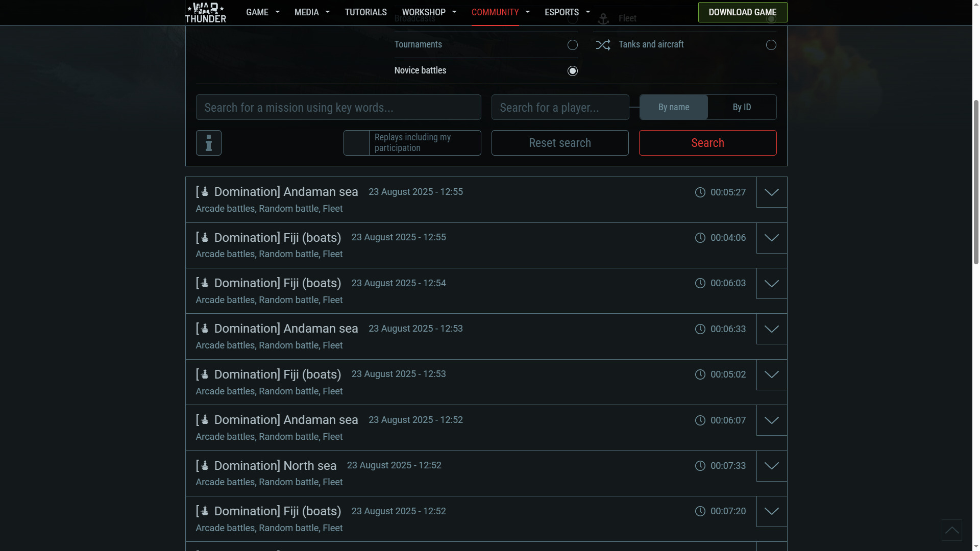980x551 pixels.
Task: Expand the Andaman sea 12:55 replay
Action: 771,192
